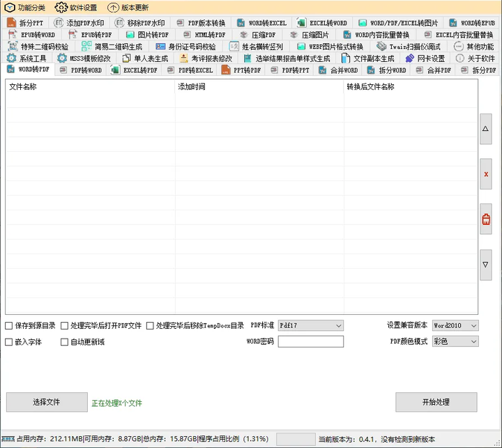Switch to the 合并PDF tab
This screenshot has width=502, height=448.
pos(434,70)
